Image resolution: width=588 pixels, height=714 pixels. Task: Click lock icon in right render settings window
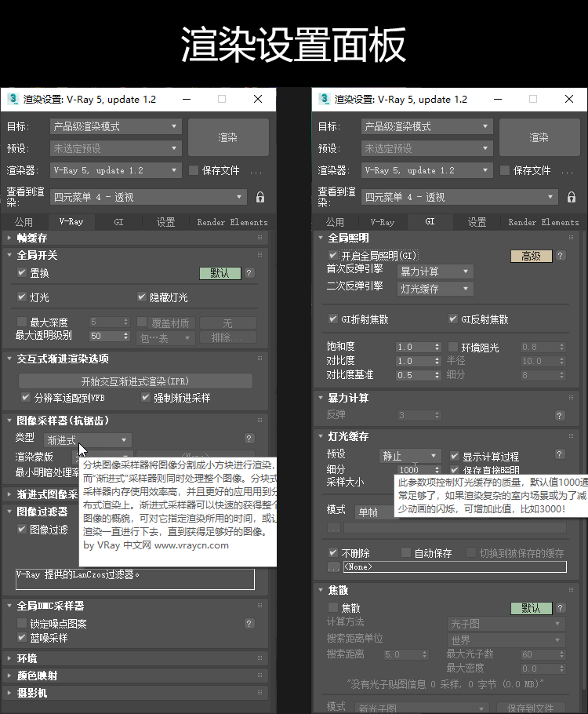(x=572, y=197)
